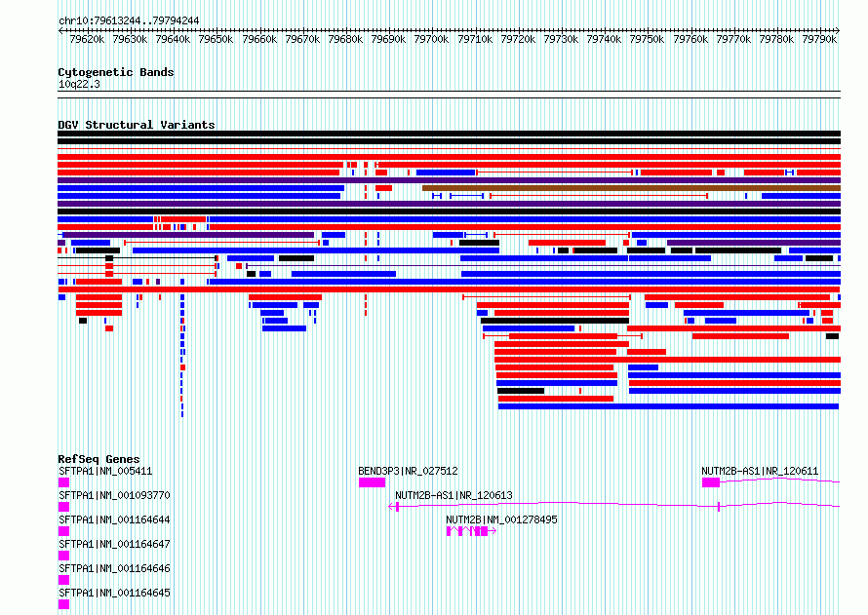
Task: Click the NUTM2B-AS1|NR_120613 label
Action: [x=454, y=495]
